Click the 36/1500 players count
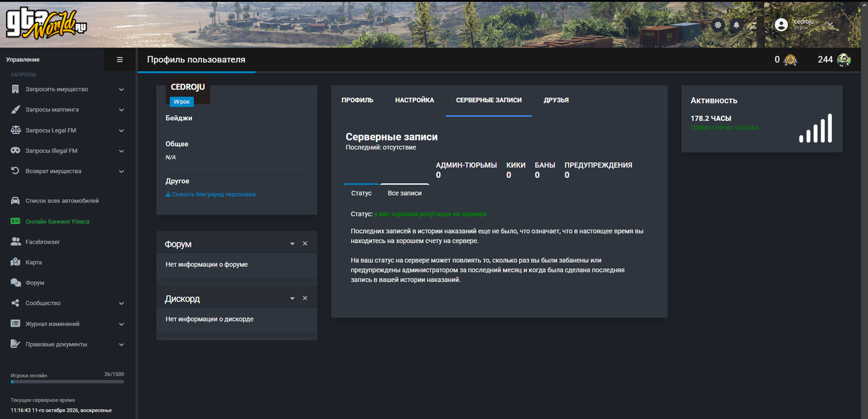Viewport: 868px width, 419px height. pos(114,374)
